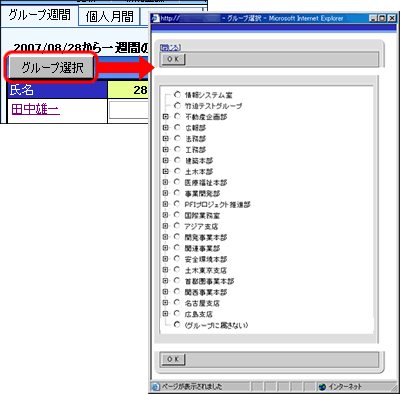Click the 開発事業本部 label text
This screenshot has height=394, width=400.
[x=206, y=238]
